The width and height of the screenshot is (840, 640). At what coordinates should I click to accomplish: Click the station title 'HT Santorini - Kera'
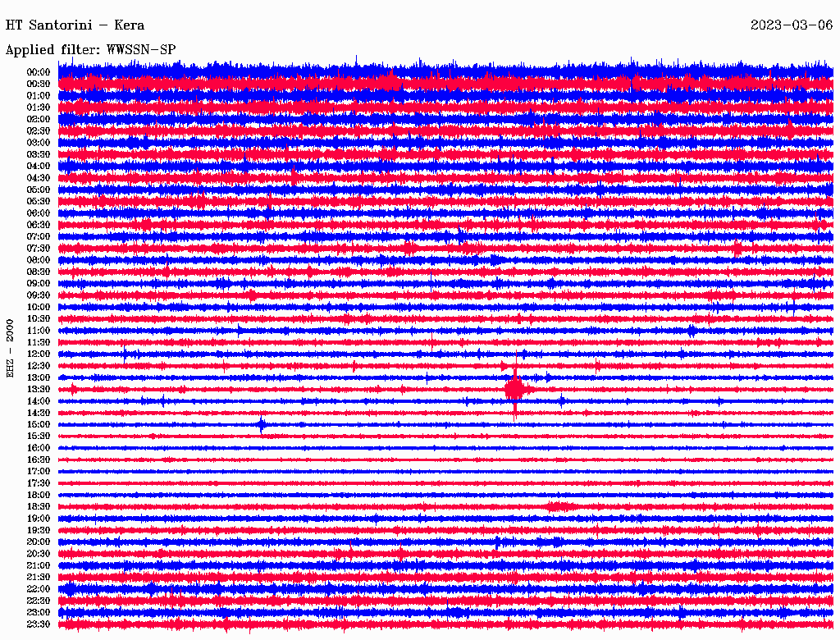(75, 25)
